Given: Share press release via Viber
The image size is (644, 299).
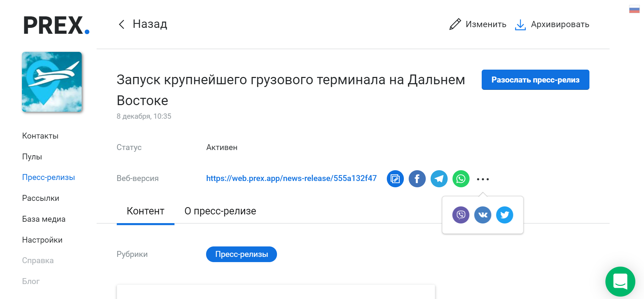Looking at the screenshot, I should click(461, 215).
